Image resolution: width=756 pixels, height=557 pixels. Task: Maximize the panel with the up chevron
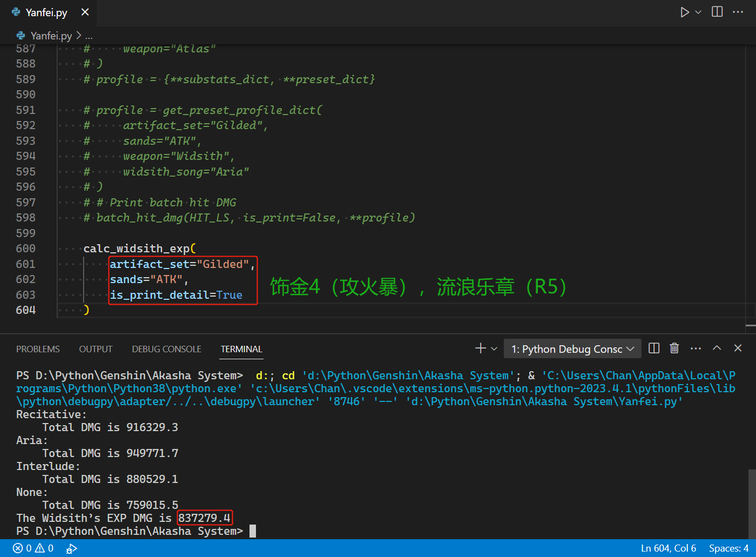(717, 348)
